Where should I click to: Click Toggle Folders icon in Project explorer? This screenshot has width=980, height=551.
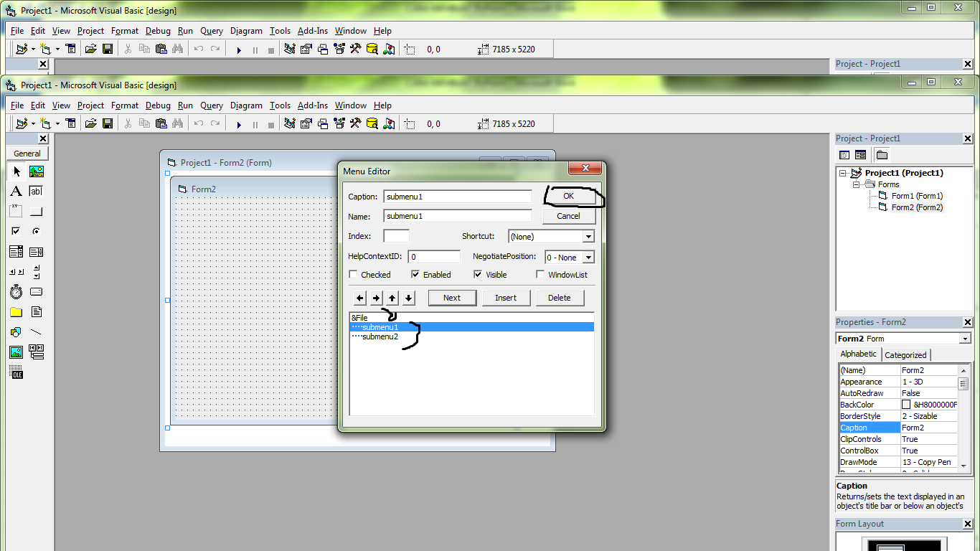pyautogui.click(x=882, y=155)
